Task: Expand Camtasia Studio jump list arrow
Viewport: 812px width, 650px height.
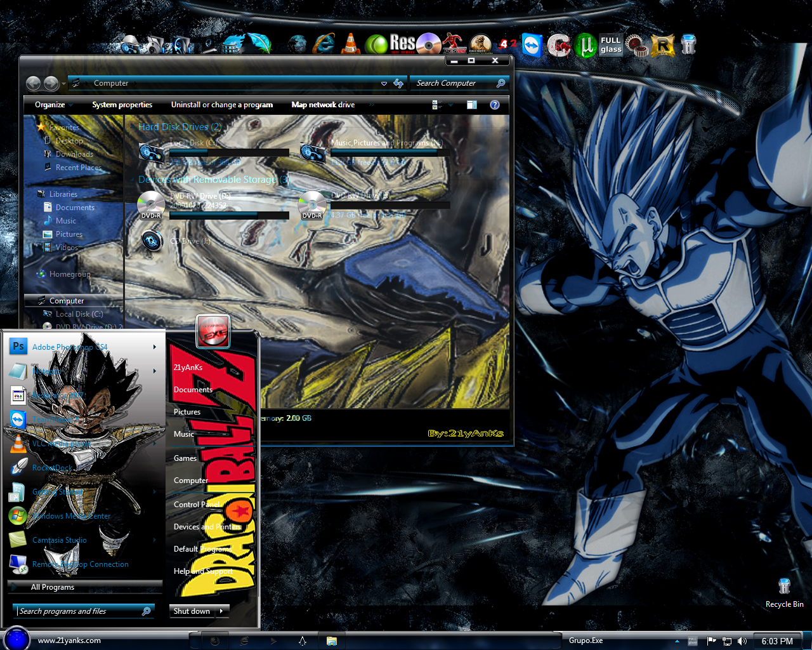Action: coord(154,540)
